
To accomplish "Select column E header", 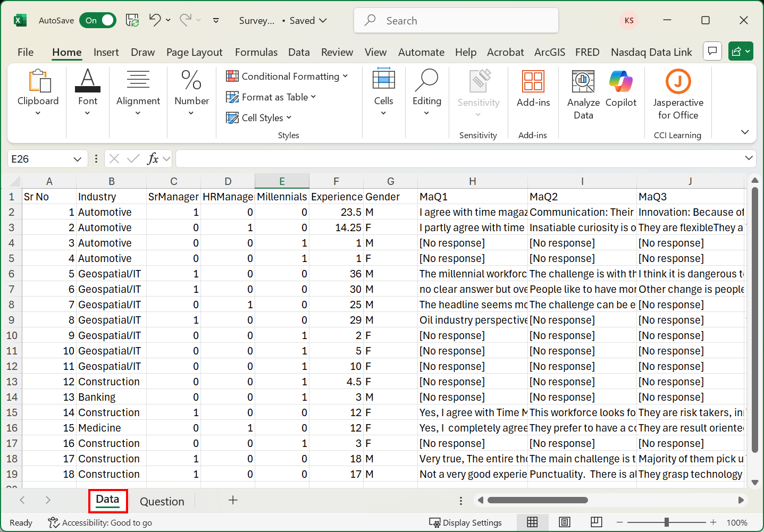I will tap(282, 181).
